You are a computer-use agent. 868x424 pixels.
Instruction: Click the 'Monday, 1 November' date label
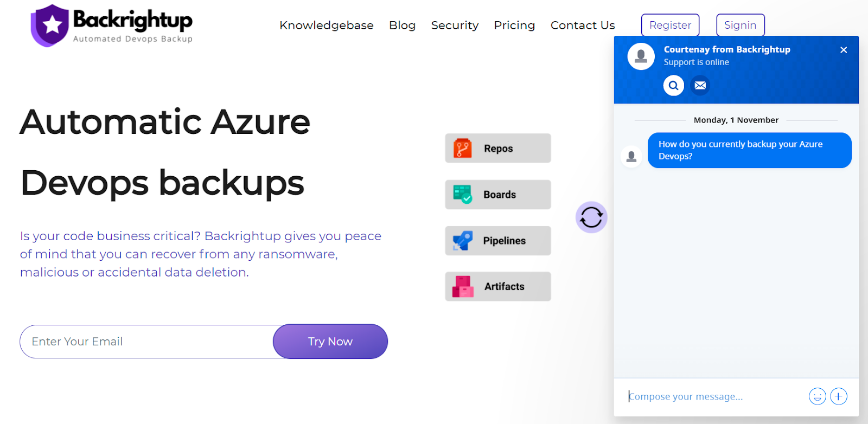(x=736, y=120)
